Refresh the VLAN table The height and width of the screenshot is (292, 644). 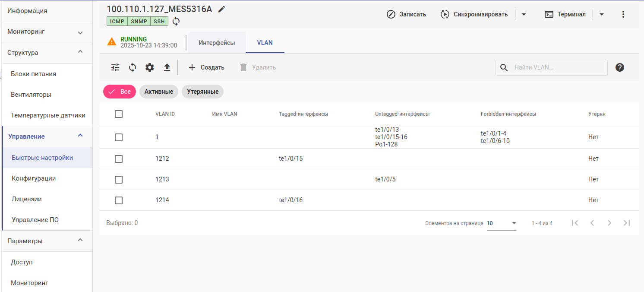[x=133, y=67]
